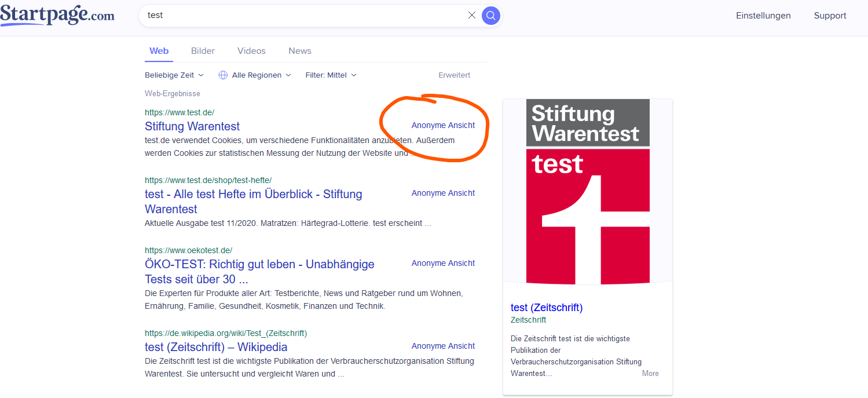This screenshot has width=868, height=398.
Task: Switch to the Bilder tab
Action: 203,51
